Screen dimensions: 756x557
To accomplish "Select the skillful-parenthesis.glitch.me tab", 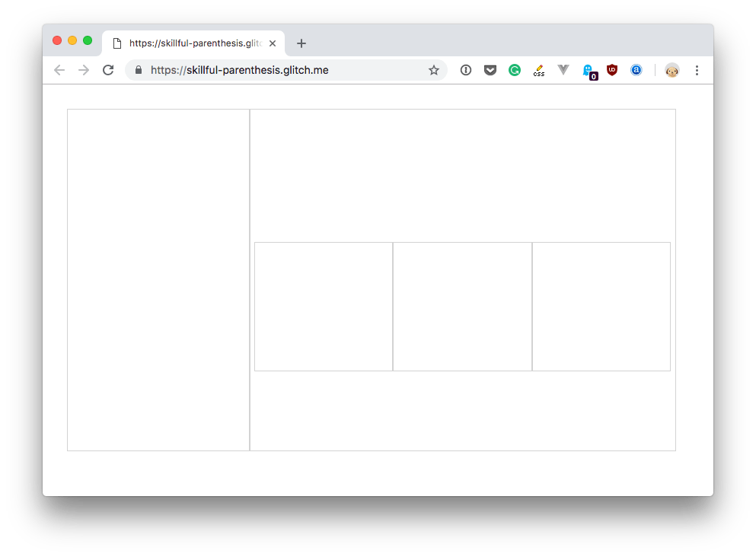I will [x=193, y=43].
